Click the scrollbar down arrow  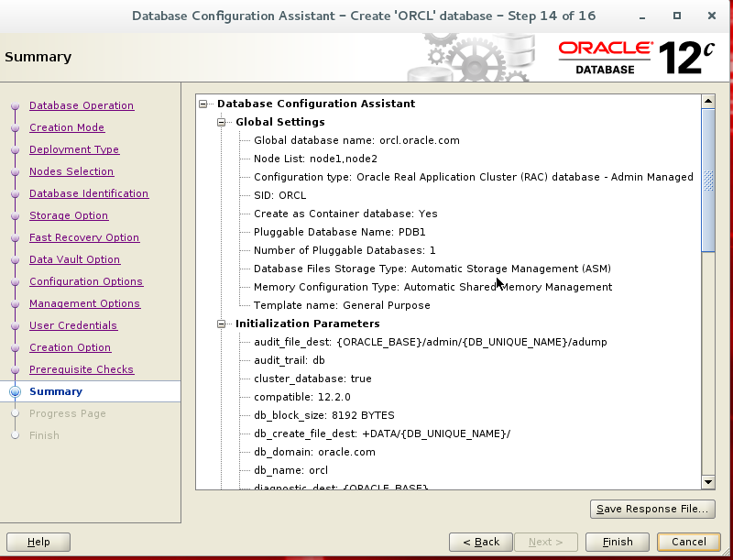point(708,482)
